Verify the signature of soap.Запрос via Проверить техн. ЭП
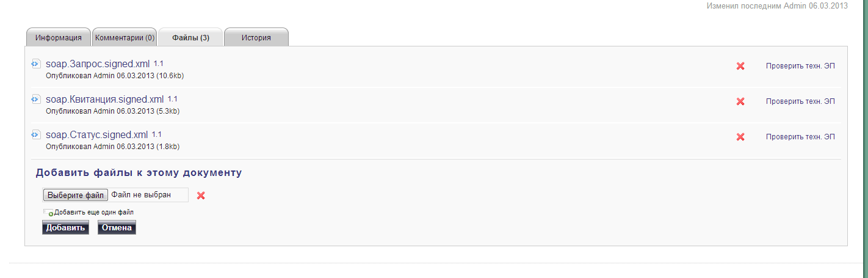 coord(800,66)
